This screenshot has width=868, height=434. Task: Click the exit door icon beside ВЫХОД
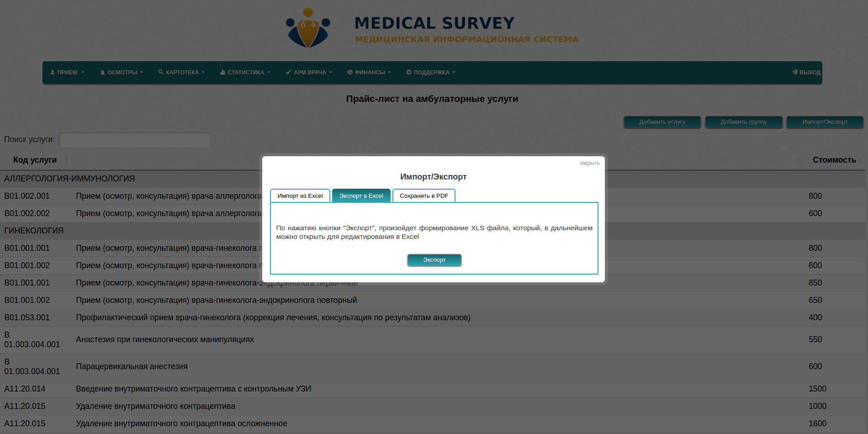(795, 72)
